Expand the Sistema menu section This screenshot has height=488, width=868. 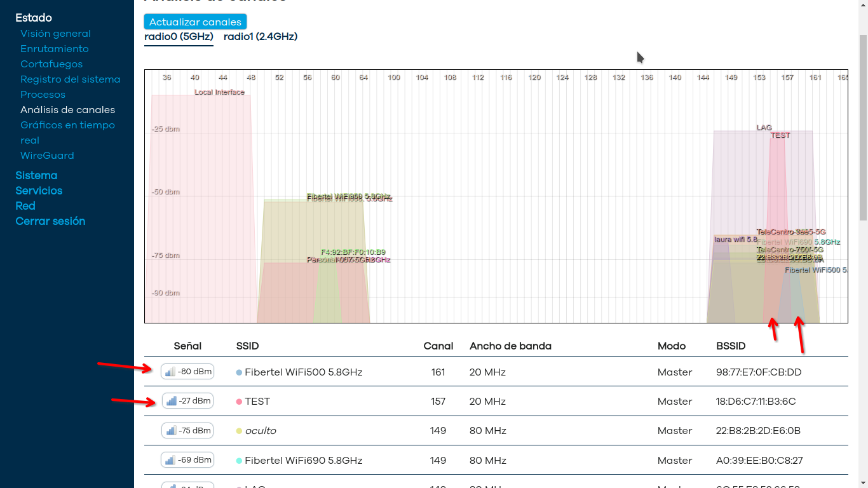36,175
